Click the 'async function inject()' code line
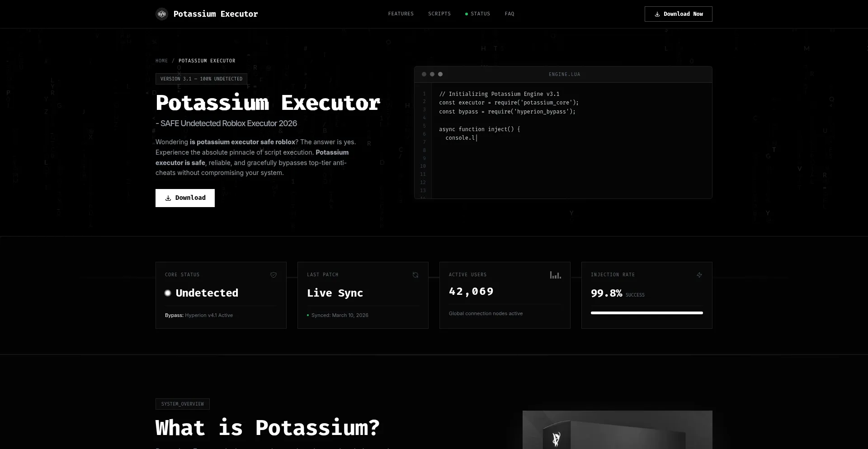The height and width of the screenshot is (449, 868). pos(480,129)
